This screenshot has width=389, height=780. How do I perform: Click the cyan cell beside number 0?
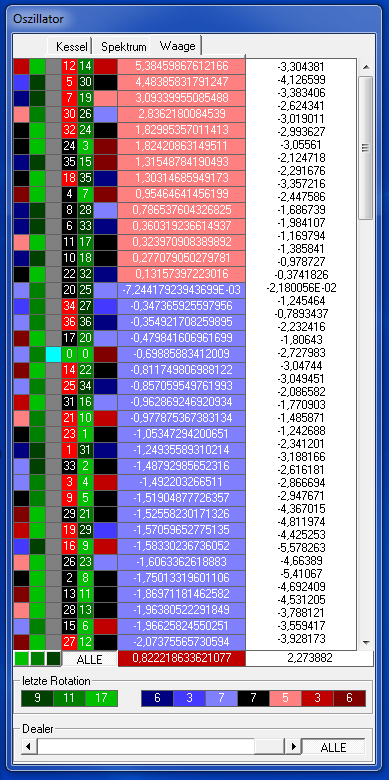(53, 355)
